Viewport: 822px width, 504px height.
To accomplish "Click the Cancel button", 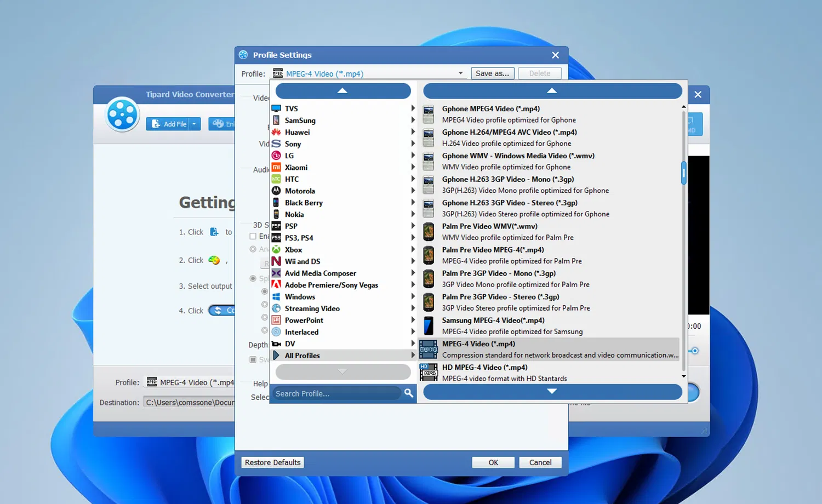I will coord(540,462).
